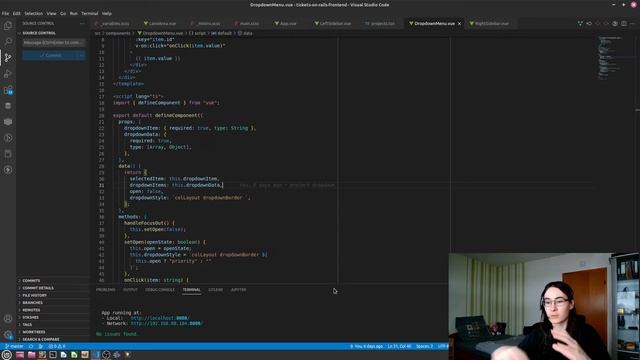Open the Accounts icon in activity bar

[8, 318]
